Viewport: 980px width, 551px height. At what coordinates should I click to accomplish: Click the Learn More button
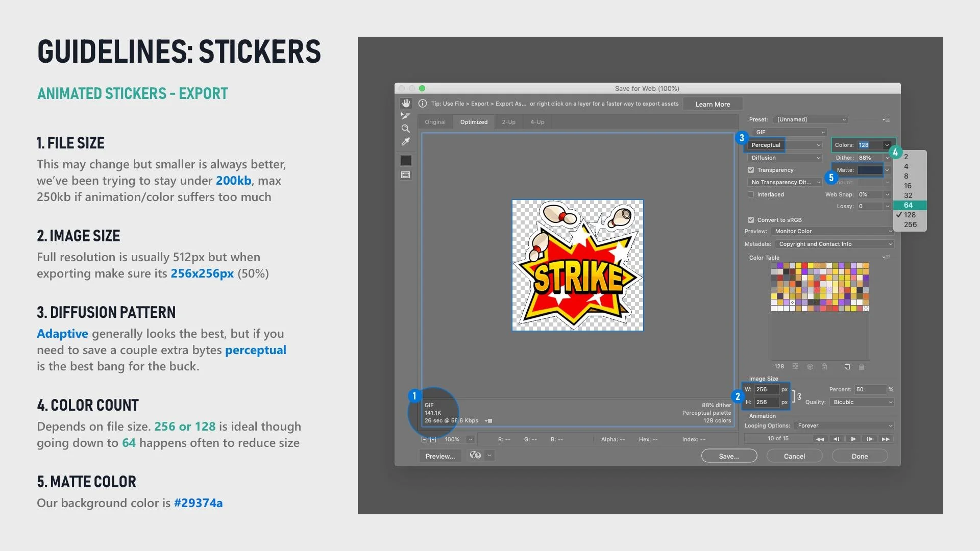[x=713, y=104]
